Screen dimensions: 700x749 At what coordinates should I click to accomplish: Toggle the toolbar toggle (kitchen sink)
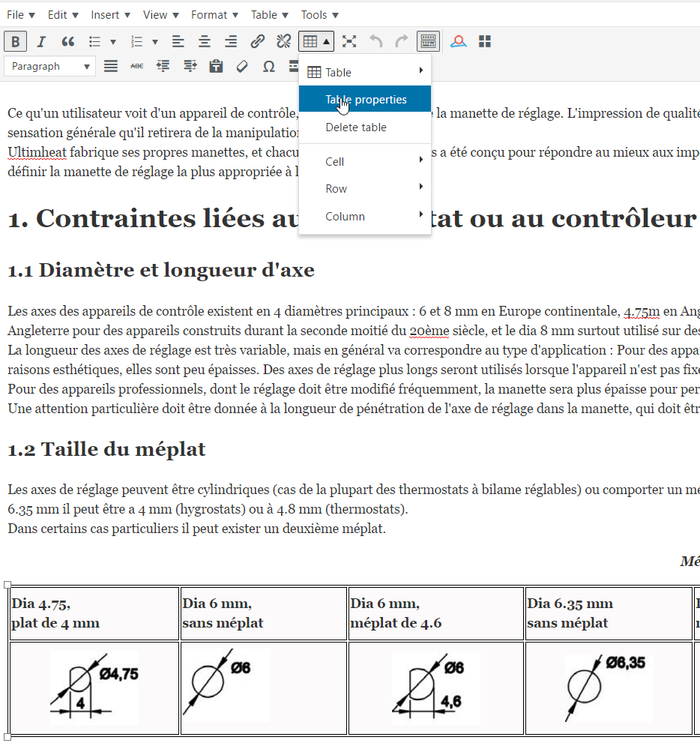(428, 41)
